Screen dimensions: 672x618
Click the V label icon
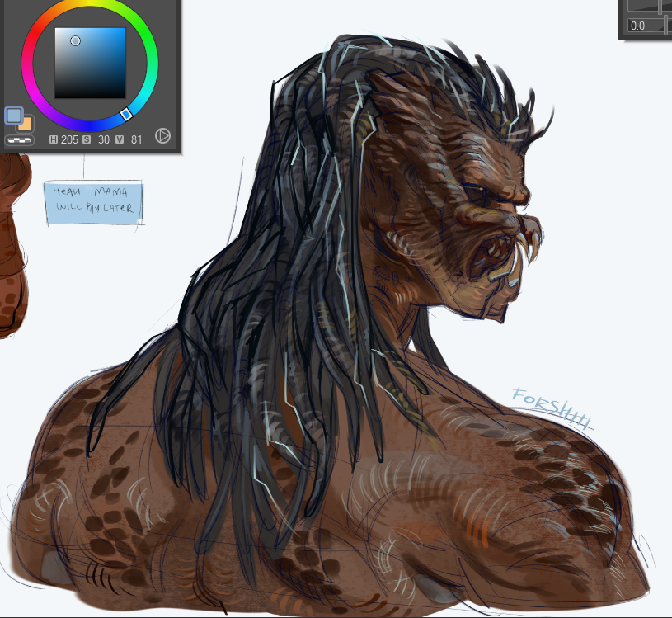(120, 139)
